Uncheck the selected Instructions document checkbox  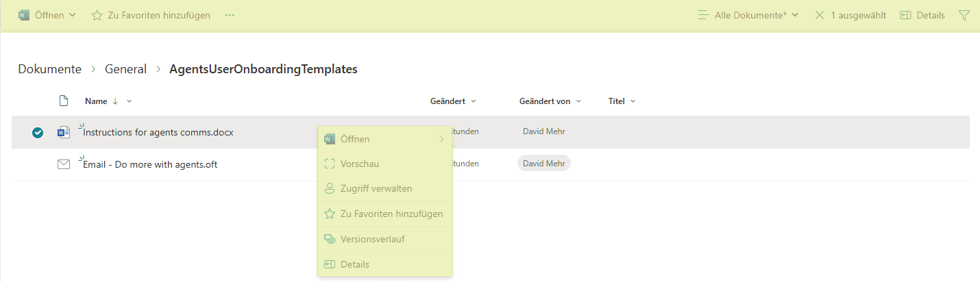click(38, 133)
